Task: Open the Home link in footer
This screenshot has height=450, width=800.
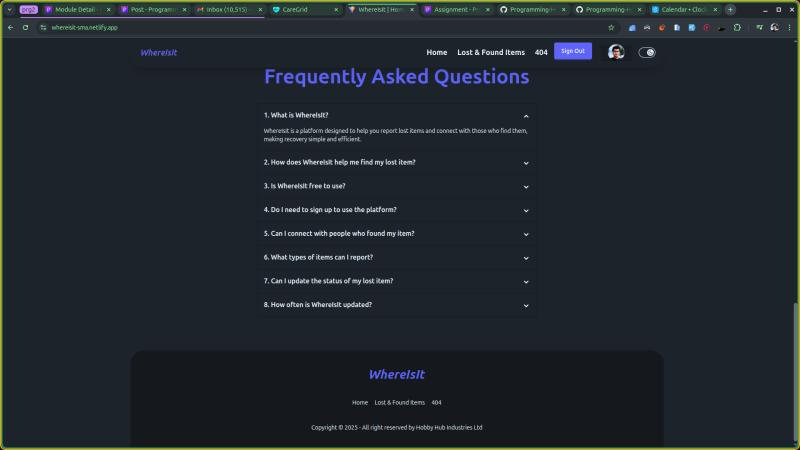Action: coord(360,403)
